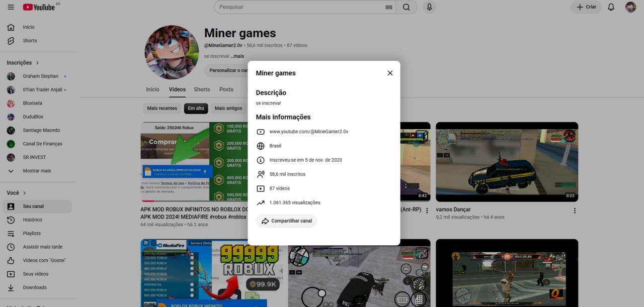Switch to the Posts channel tab
Screen dimensions: 644x307
[226, 89]
